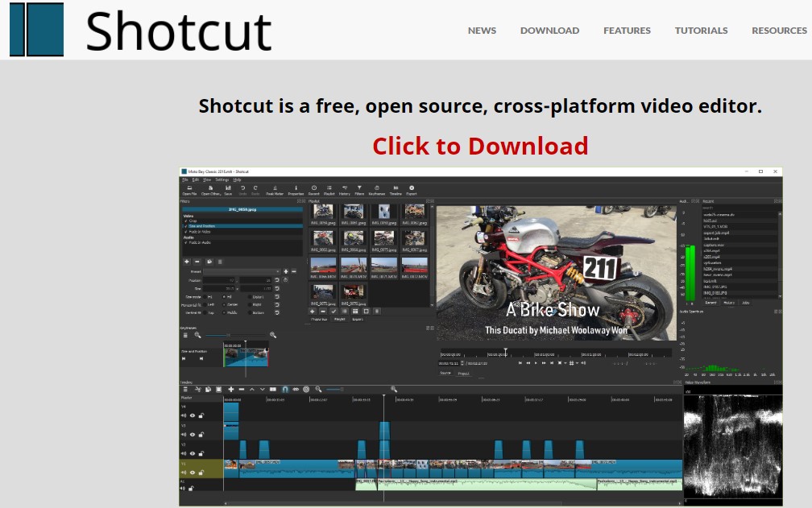812x508 pixels.
Task: Remove filter with the Filters minus button
Action: [197, 262]
